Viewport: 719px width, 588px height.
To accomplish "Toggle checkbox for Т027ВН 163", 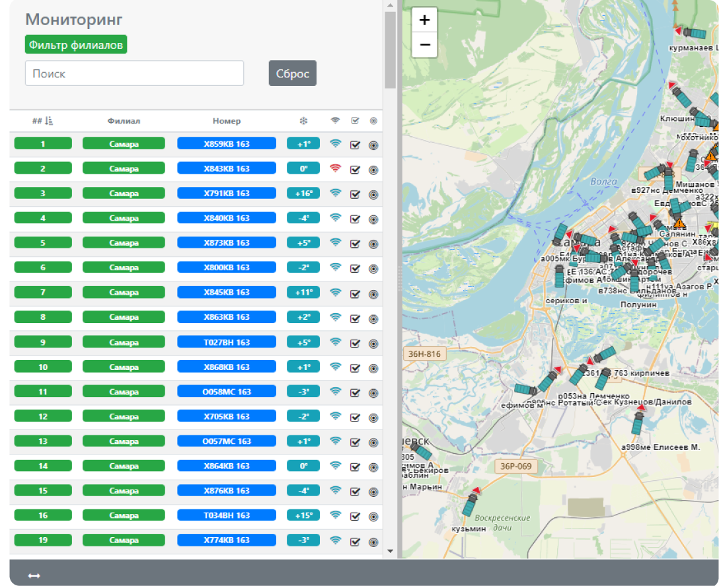I will click(x=355, y=344).
